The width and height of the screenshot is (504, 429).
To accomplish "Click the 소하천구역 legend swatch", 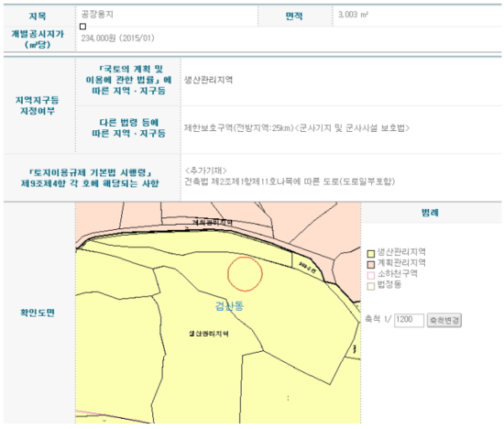I will tap(370, 275).
